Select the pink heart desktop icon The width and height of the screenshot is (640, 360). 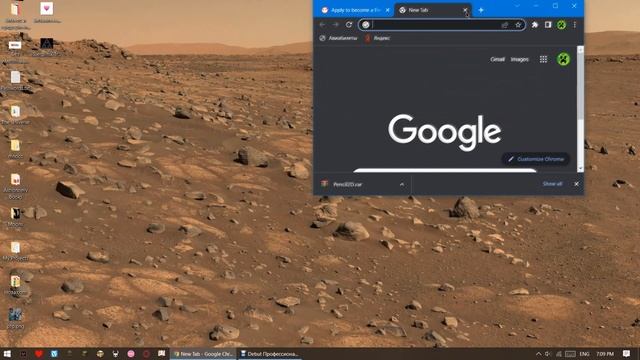pyautogui.click(x=47, y=12)
